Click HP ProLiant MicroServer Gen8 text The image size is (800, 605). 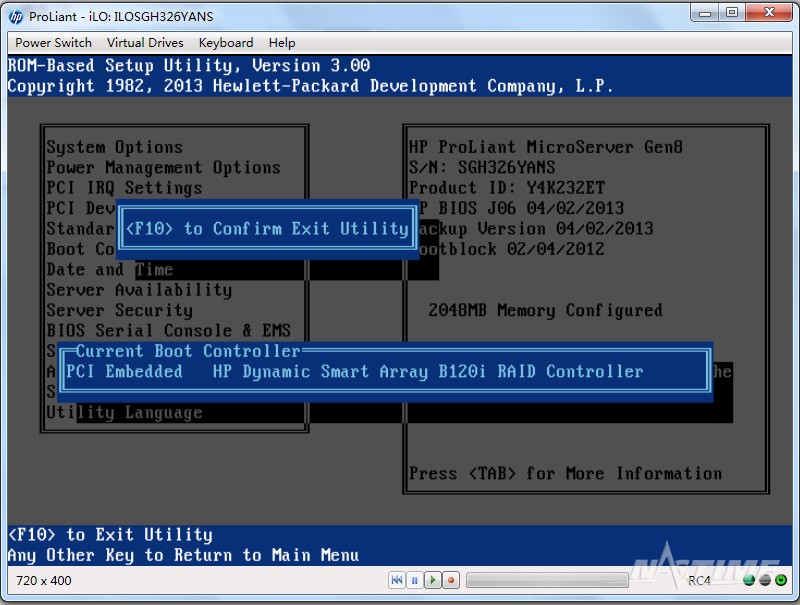point(545,147)
